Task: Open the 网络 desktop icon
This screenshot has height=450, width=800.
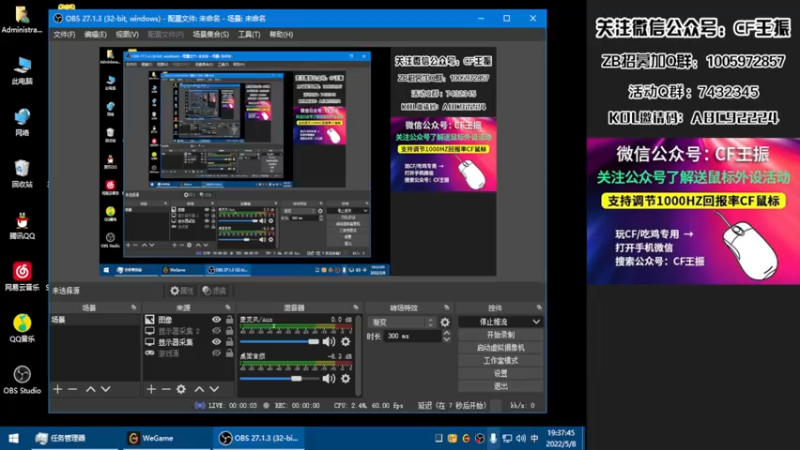Action: coord(22,122)
